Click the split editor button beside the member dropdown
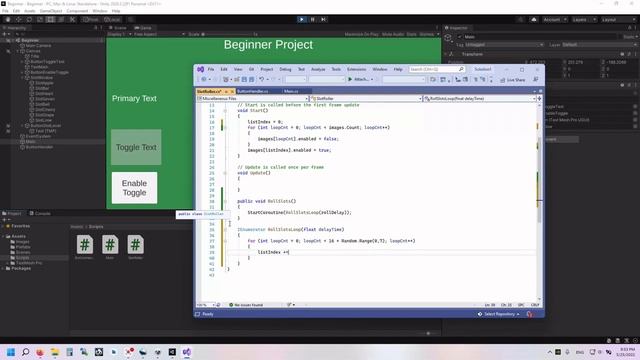 point(540,99)
